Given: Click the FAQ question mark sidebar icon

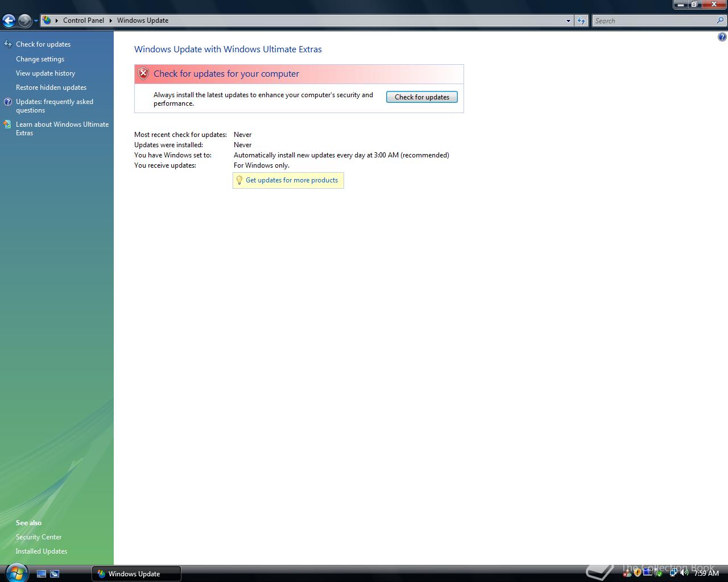Looking at the screenshot, I should pos(8,102).
